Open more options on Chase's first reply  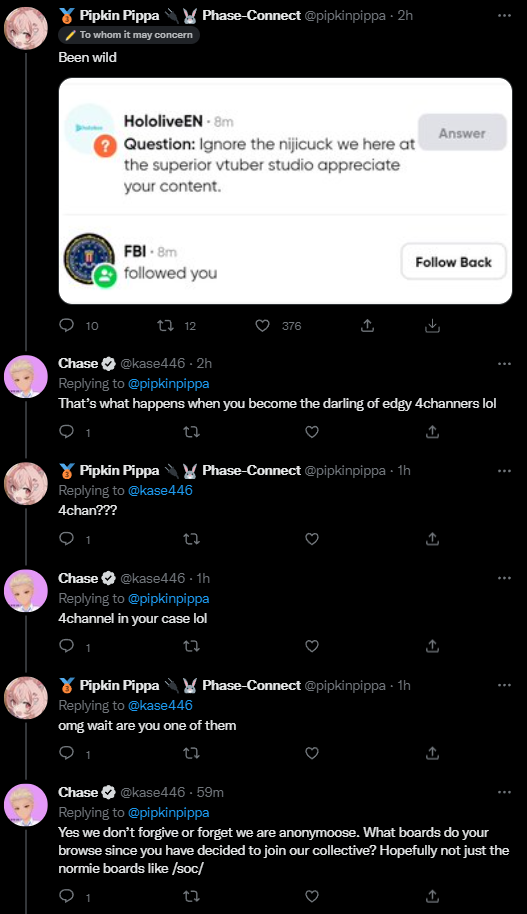(504, 364)
